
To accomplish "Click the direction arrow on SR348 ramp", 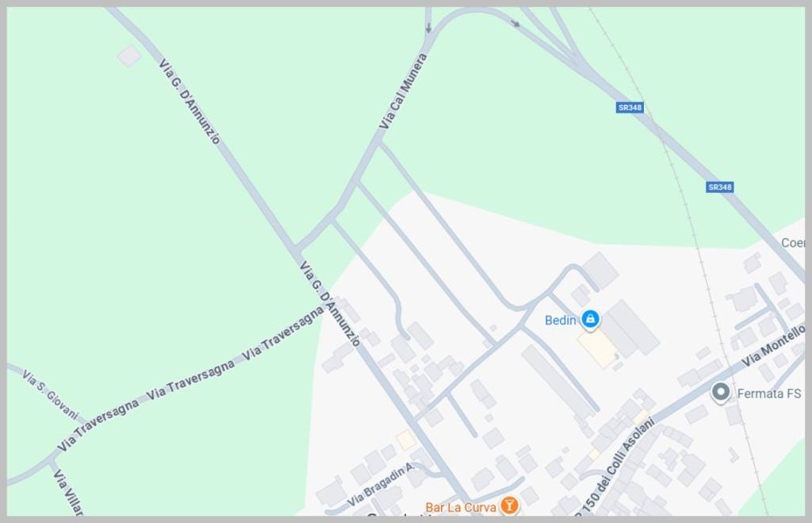I will point(515,23).
